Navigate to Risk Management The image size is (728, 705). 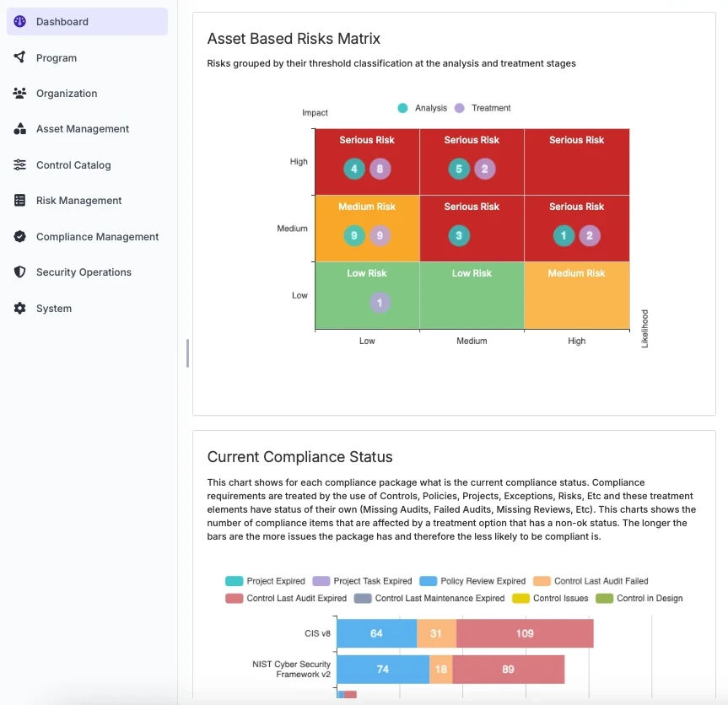[x=87, y=201]
